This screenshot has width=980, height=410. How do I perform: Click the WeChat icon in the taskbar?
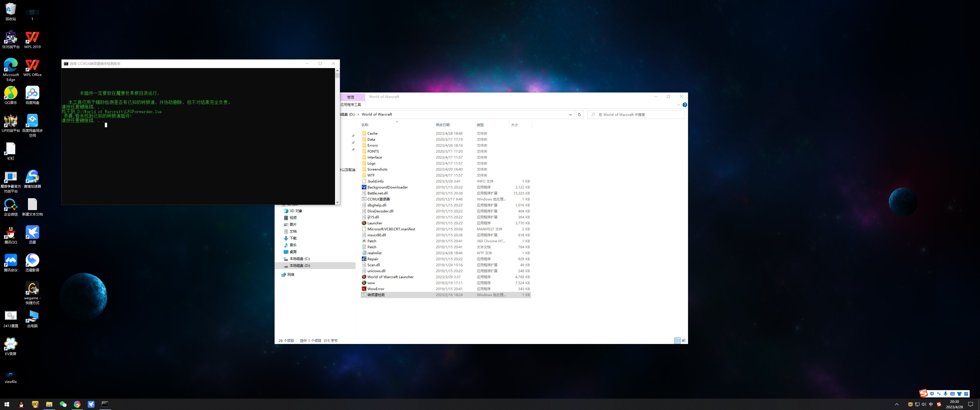[63, 404]
